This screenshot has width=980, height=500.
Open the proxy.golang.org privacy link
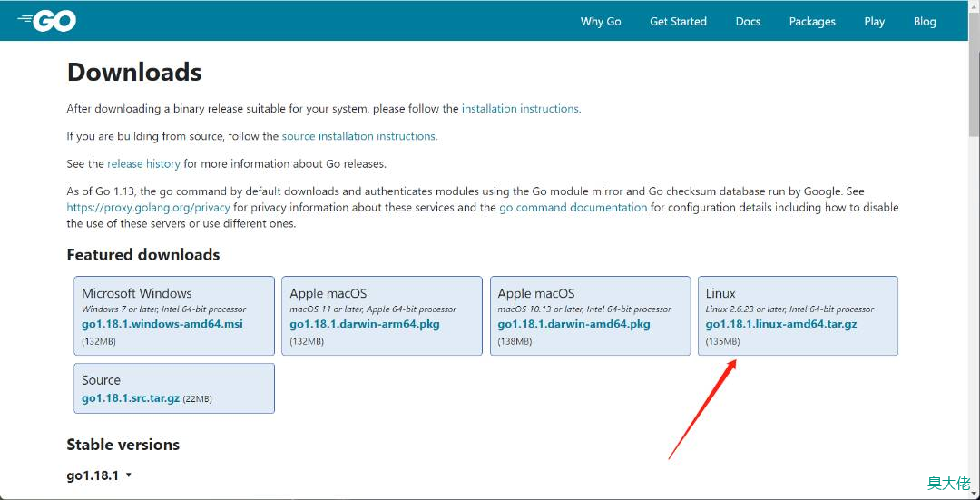pos(148,208)
